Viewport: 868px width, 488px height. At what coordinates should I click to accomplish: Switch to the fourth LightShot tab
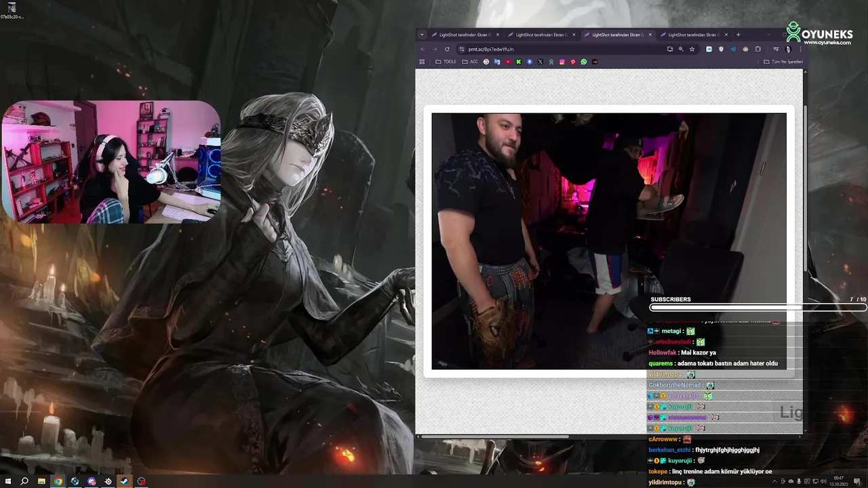pyautogui.click(x=693, y=35)
